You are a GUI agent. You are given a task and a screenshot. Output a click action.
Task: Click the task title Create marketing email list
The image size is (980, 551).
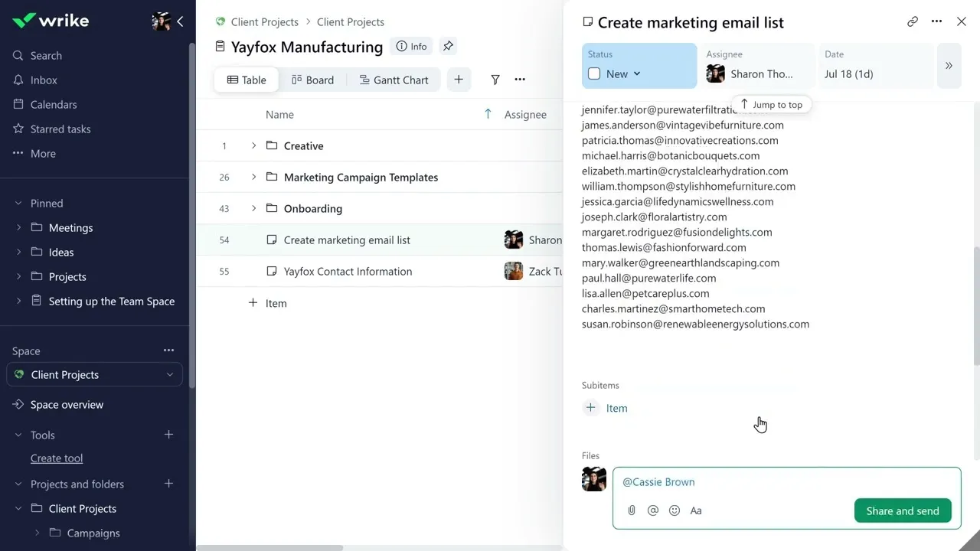click(x=691, y=23)
